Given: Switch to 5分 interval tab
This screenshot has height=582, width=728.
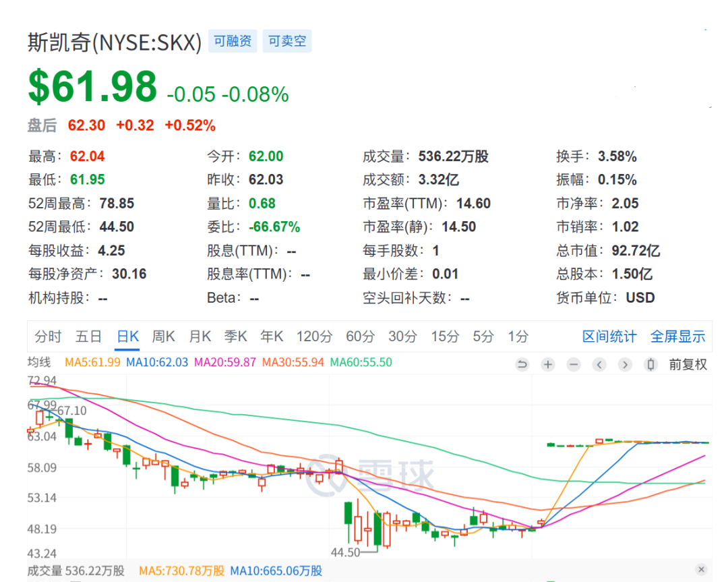Looking at the screenshot, I should click(483, 337).
